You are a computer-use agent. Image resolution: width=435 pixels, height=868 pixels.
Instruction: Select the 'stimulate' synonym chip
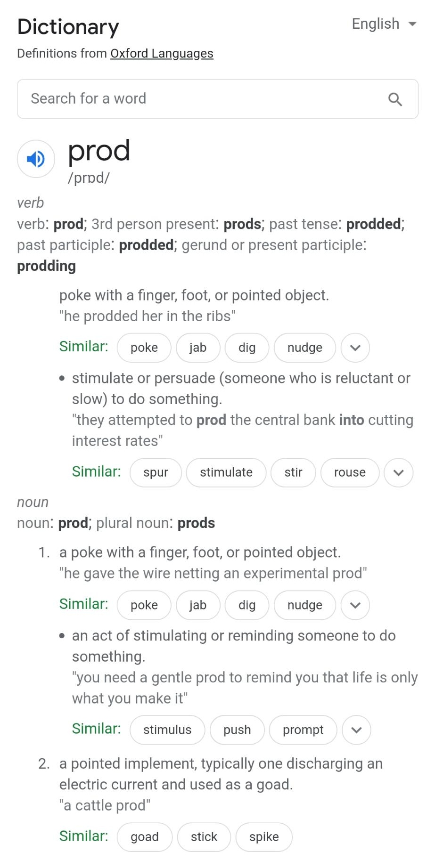pyautogui.click(x=226, y=472)
